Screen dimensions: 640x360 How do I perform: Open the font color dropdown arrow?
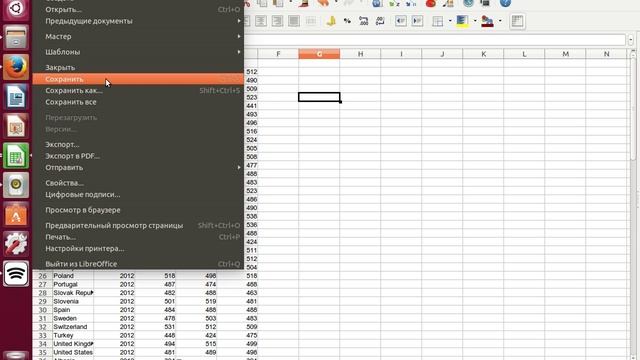(x=500, y=21)
